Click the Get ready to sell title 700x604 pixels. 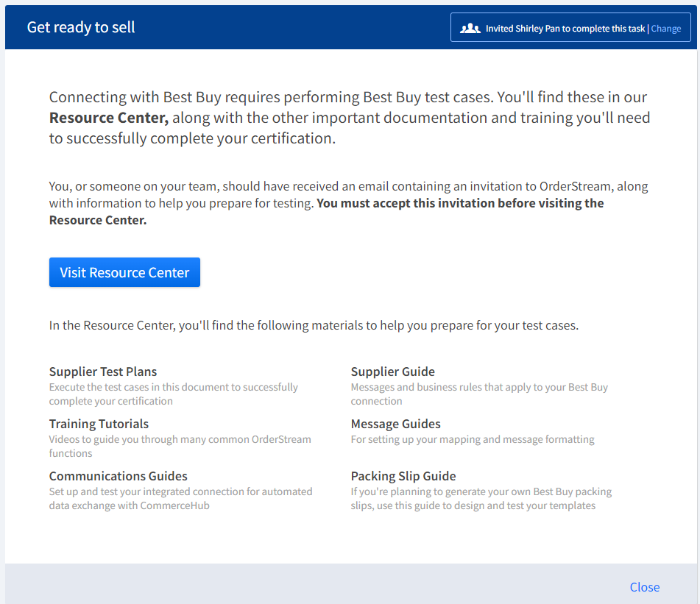coord(81,28)
